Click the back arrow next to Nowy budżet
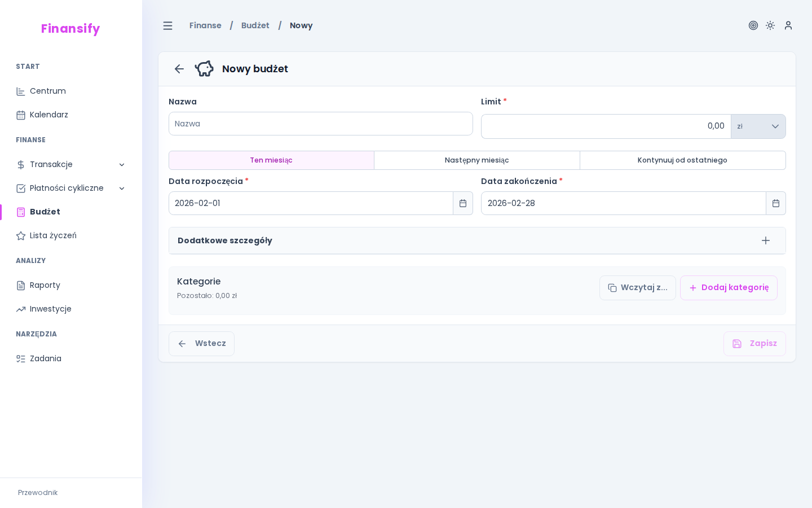812x508 pixels. (x=179, y=69)
